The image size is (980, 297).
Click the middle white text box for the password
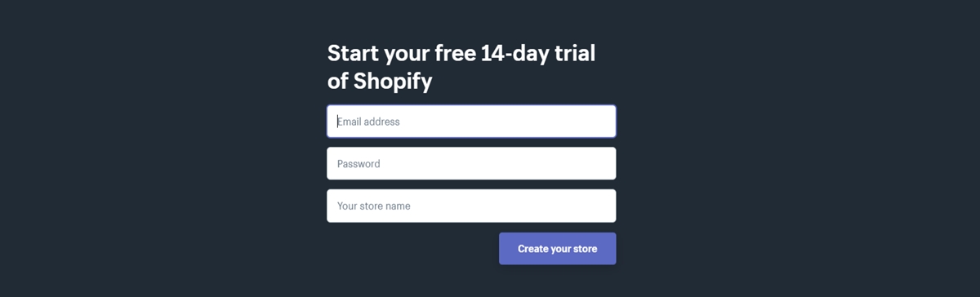tap(471, 163)
